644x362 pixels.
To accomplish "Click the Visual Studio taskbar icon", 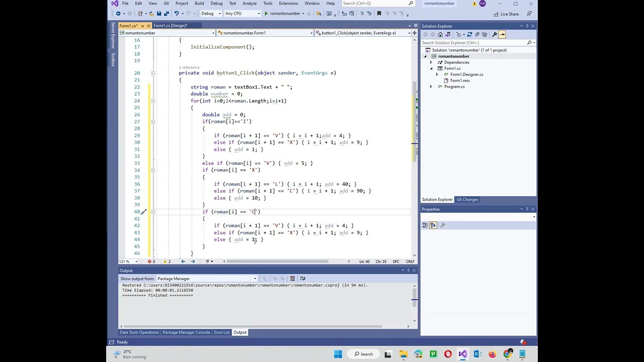I will tap(462, 354).
